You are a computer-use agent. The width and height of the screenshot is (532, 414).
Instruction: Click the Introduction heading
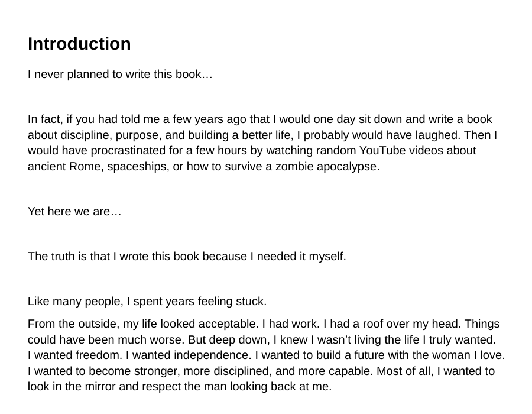[79, 44]
